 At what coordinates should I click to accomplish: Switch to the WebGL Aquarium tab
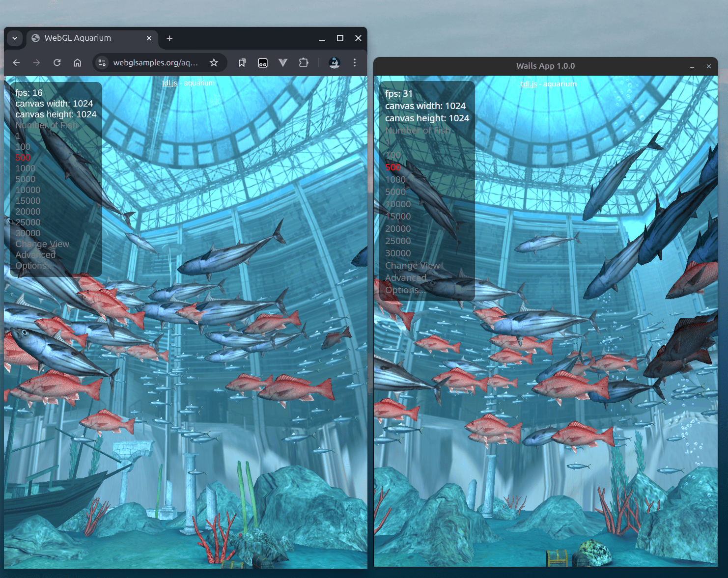point(76,38)
